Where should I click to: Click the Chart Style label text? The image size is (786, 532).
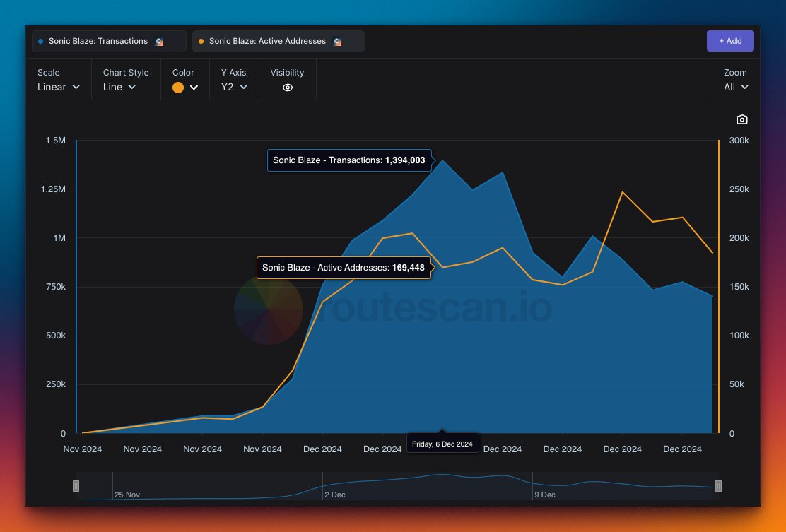(x=126, y=73)
